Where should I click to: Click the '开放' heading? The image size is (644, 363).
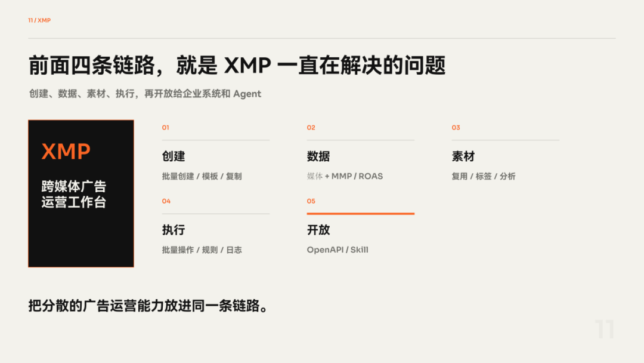[x=318, y=230]
